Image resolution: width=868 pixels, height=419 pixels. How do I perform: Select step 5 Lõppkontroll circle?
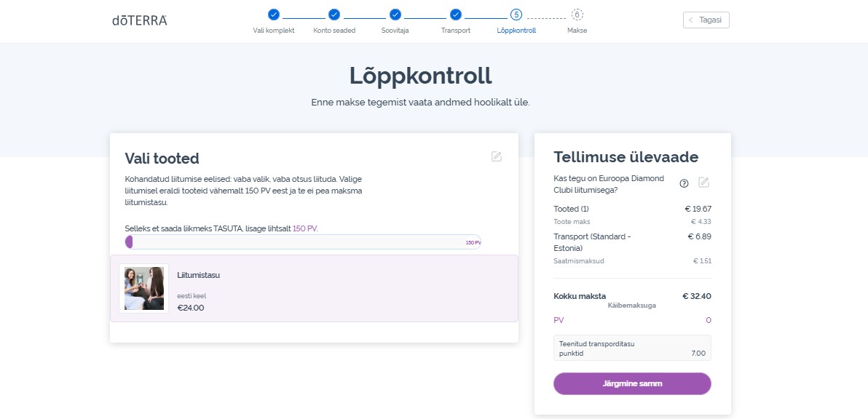click(x=516, y=15)
